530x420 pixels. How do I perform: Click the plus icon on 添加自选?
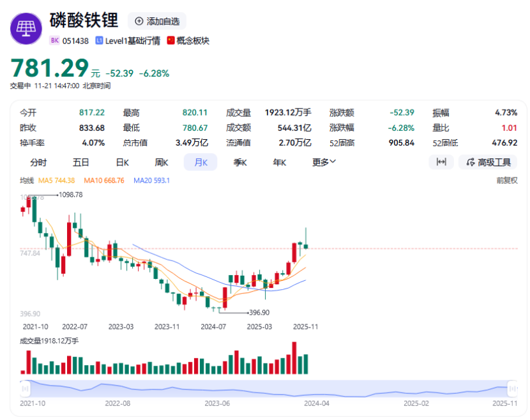[x=138, y=21]
